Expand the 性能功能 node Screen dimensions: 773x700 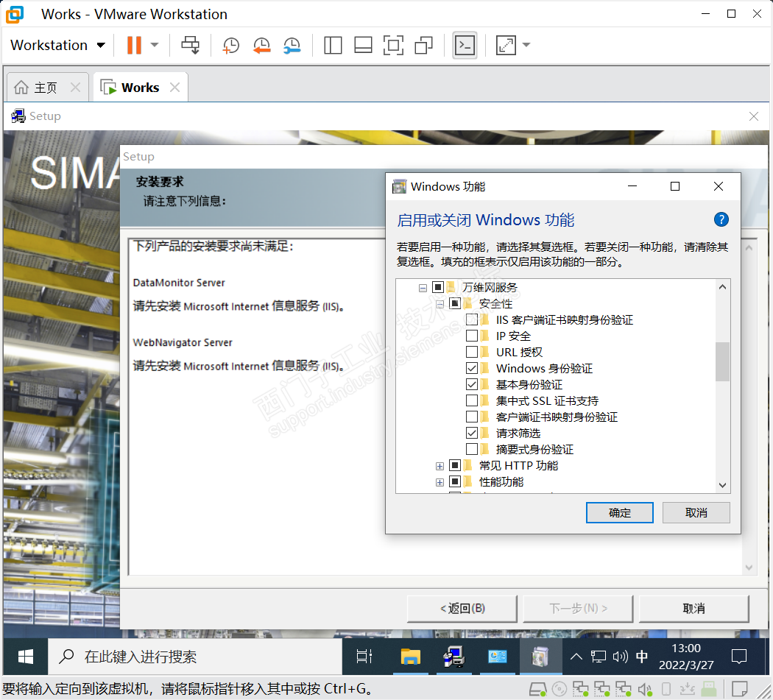click(x=440, y=482)
